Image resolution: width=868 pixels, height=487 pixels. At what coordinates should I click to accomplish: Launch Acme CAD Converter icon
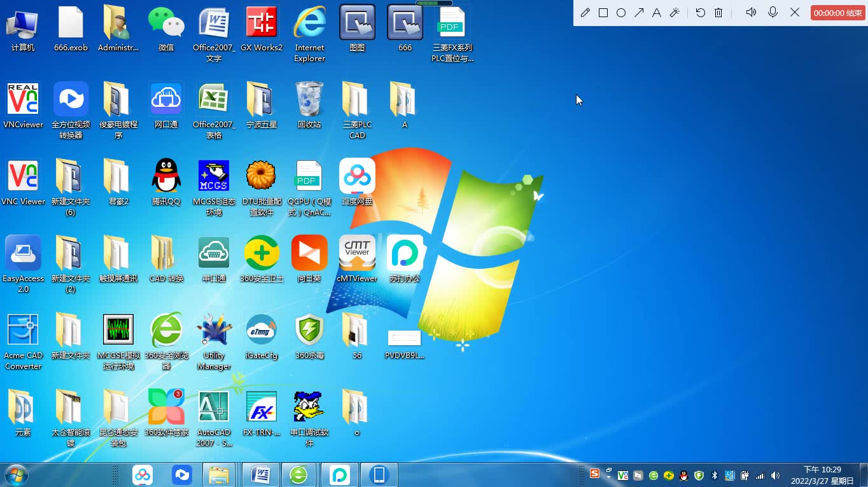(23, 341)
